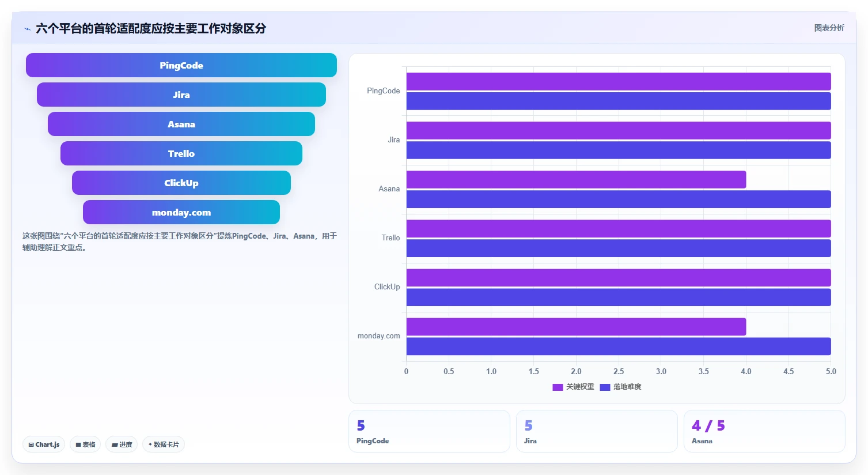Click the Jira data card showing 5
Viewport: 868px width, 475px height.
click(597, 431)
